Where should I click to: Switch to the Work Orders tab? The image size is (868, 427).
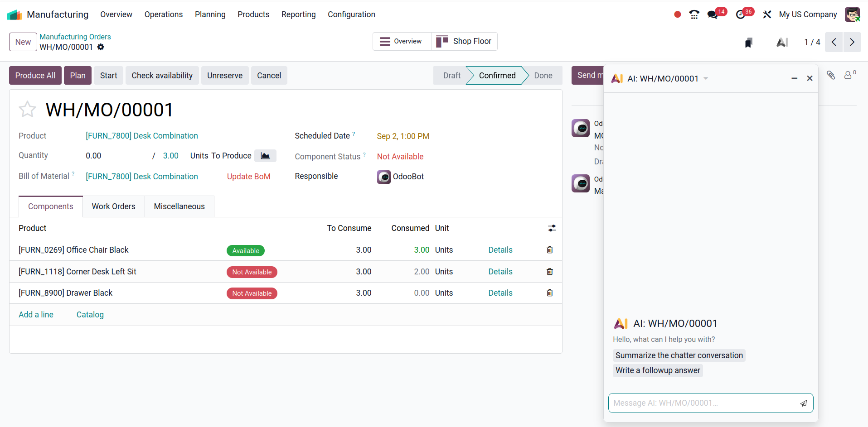[x=113, y=206]
